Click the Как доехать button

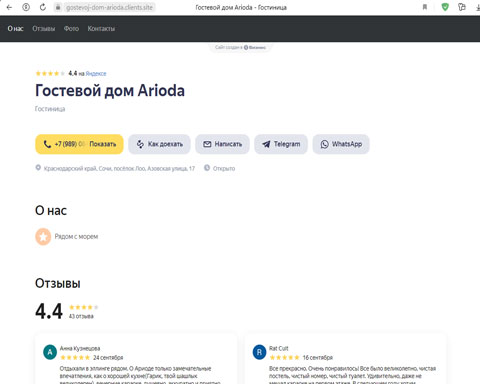pyautogui.click(x=159, y=144)
